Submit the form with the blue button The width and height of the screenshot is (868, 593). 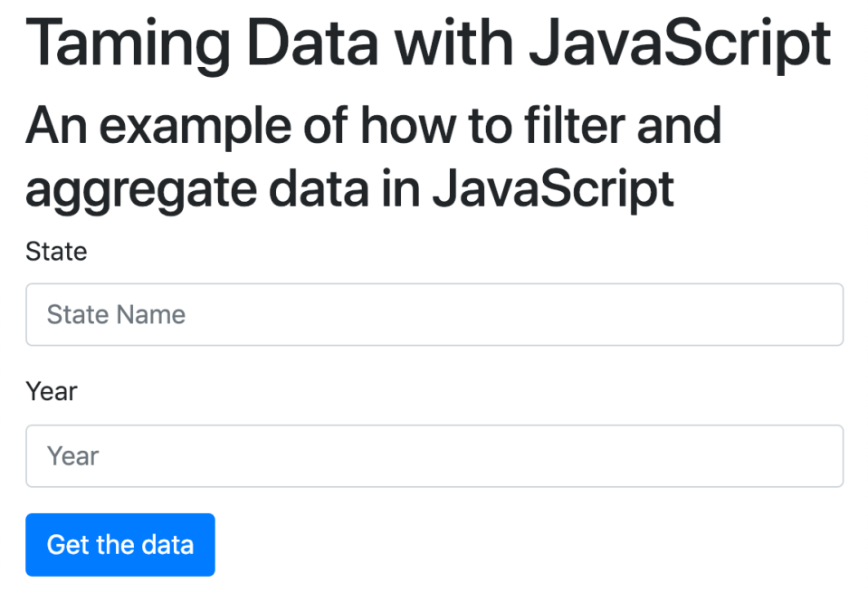[x=120, y=544]
